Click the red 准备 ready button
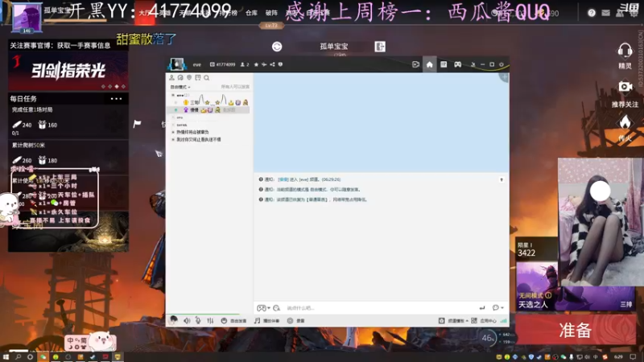The width and height of the screenshot is (644, 362). coord(575,330)
